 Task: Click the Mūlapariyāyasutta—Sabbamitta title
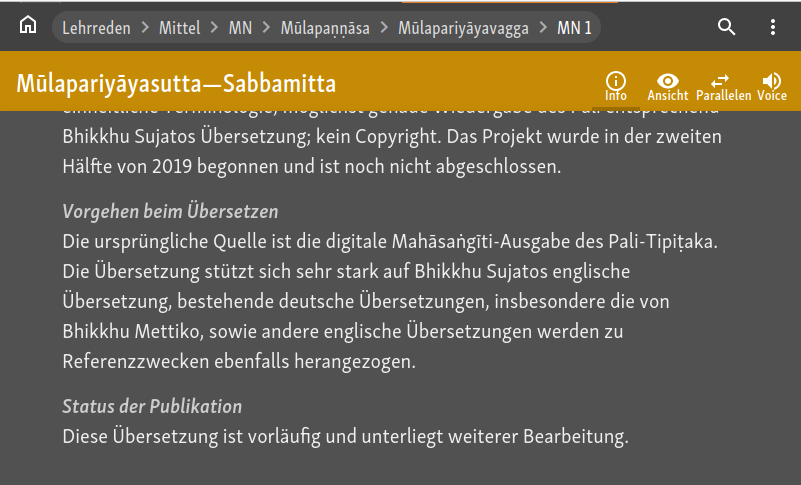176,84
